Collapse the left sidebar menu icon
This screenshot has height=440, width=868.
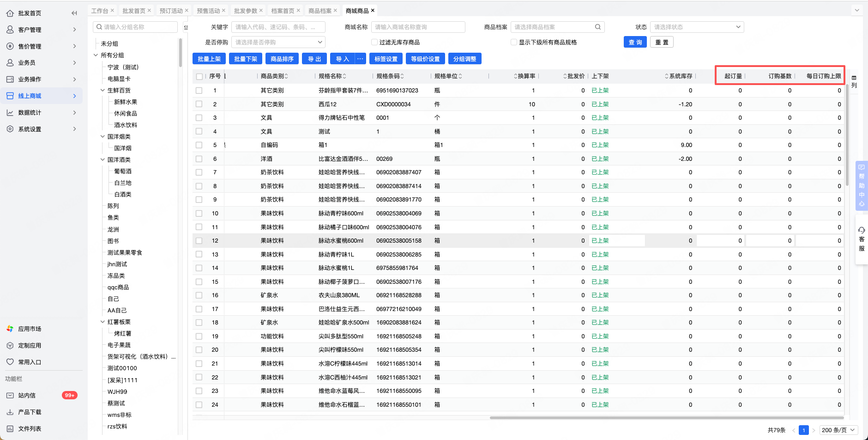click(x=74, y=13)
